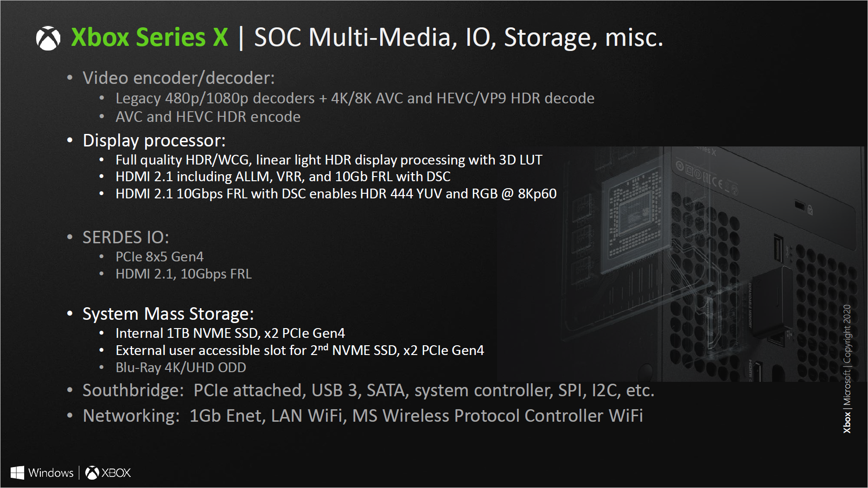
Task: Click the XBOX logo in the footer
Action: 108,473
